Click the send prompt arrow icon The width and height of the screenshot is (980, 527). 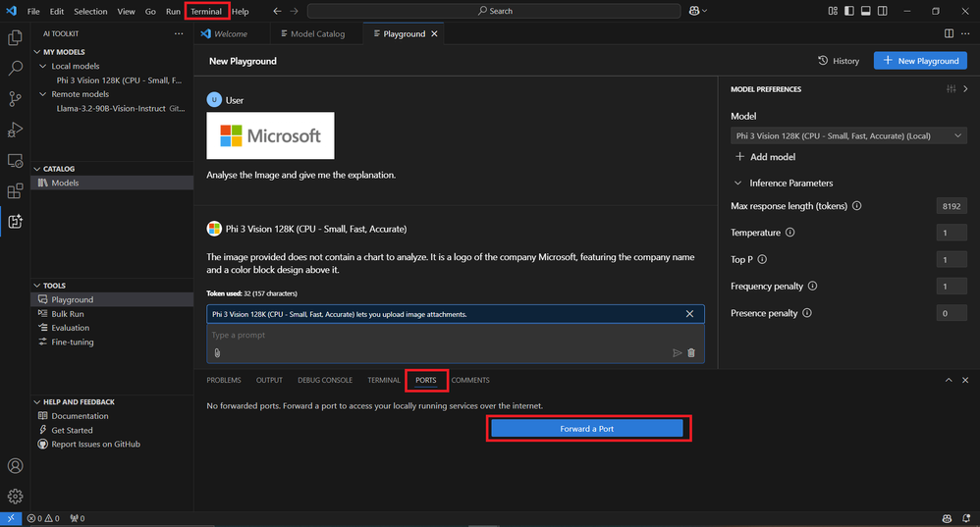[677, 353]
